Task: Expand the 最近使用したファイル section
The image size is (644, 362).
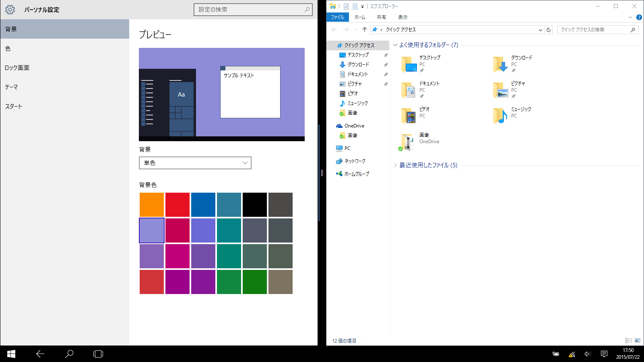Action: click(395, 165)
